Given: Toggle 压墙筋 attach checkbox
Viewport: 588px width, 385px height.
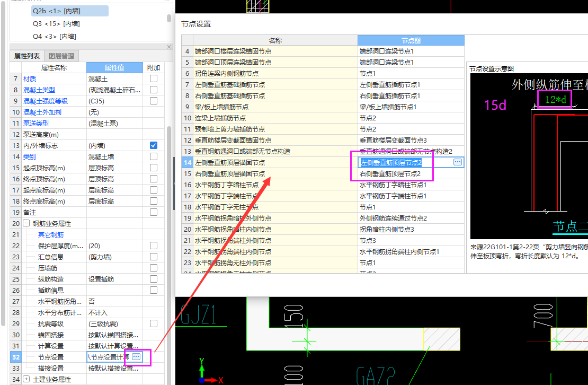Looking at the screenshot, I should [154, 268].
